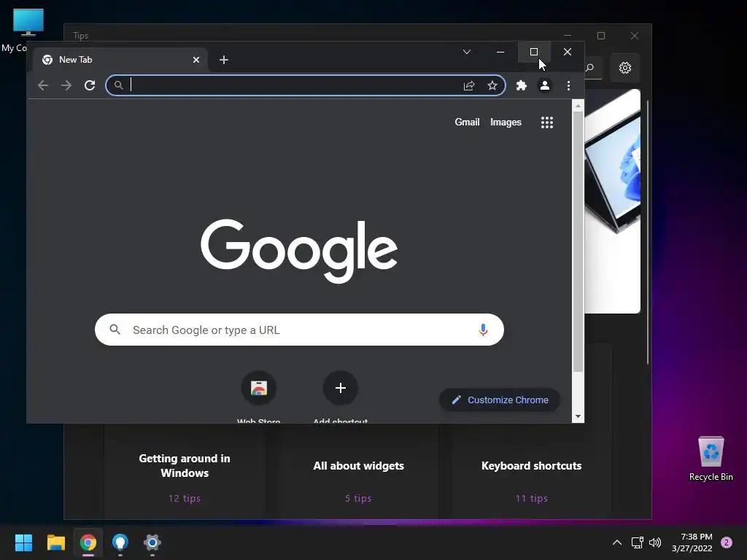Open the Windows Start menu

pos(23,542)
